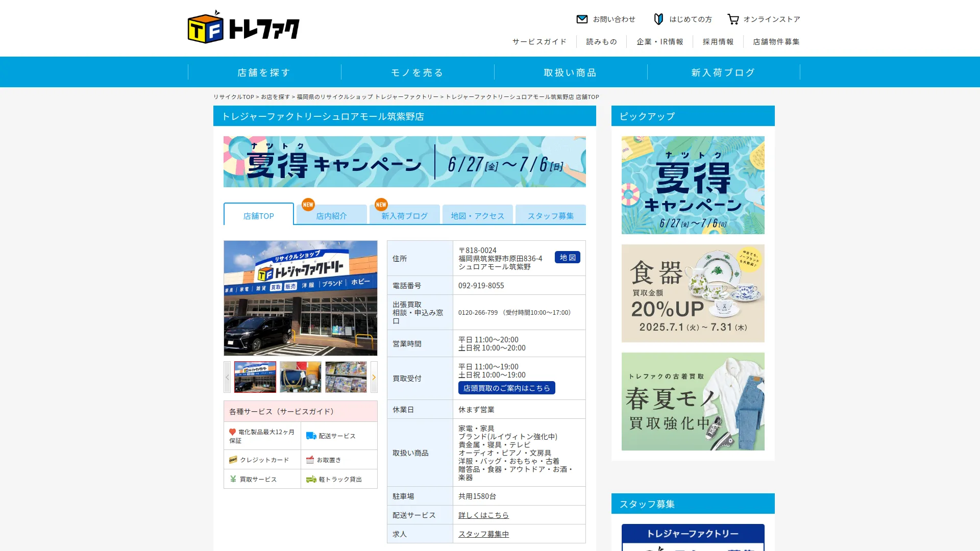Open the 食器 買取金額20%UP banner

[693, 293]
